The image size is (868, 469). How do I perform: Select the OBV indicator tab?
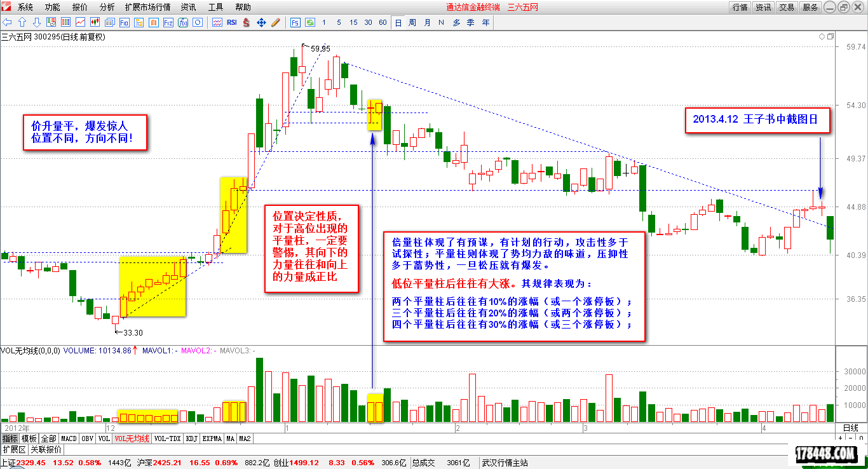87,438
